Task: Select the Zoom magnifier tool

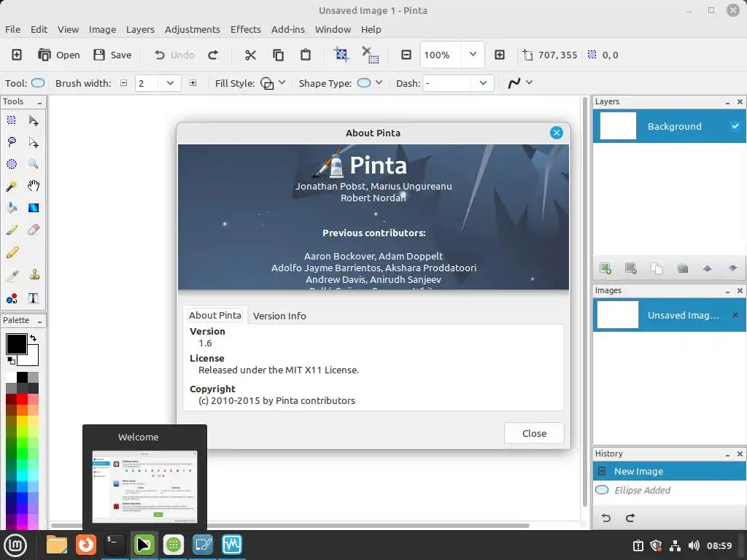Action: (34, 164)
